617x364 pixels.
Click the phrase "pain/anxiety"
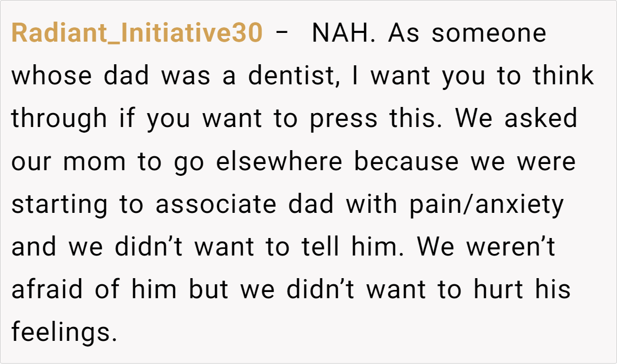(486, 205)
